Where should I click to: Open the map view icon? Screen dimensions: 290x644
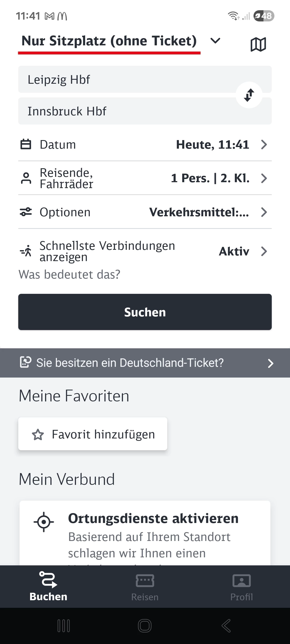coord(258,44)
